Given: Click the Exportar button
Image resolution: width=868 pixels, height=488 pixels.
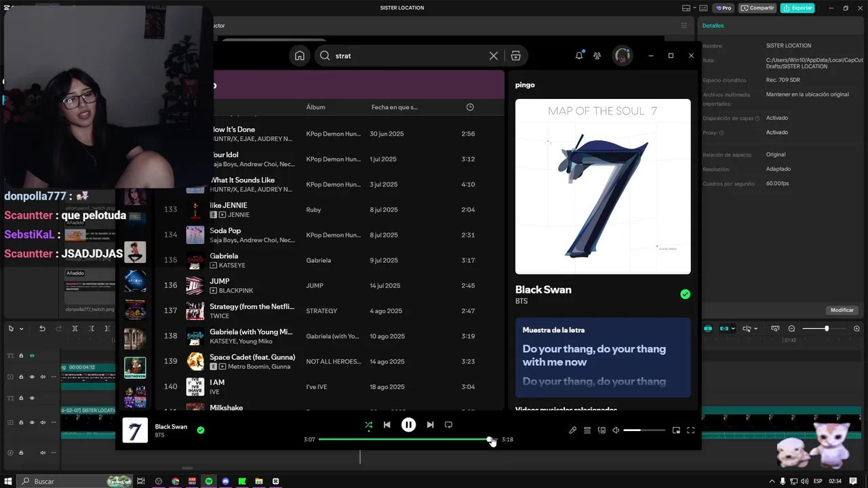Looking at the screenshot, I should pyautogui.click(x=797, y=8).
